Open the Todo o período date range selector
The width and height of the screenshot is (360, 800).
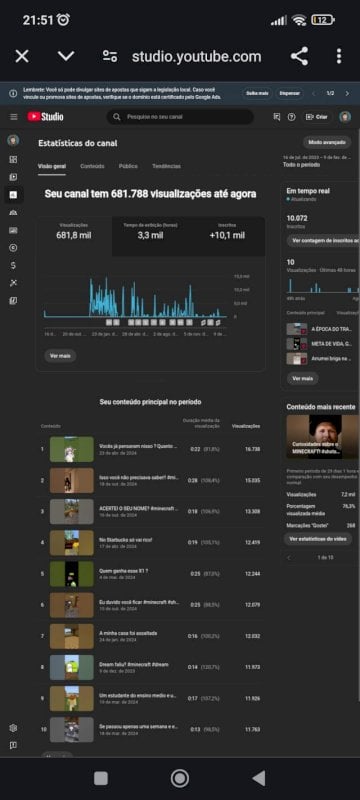[x=317, y=161]
